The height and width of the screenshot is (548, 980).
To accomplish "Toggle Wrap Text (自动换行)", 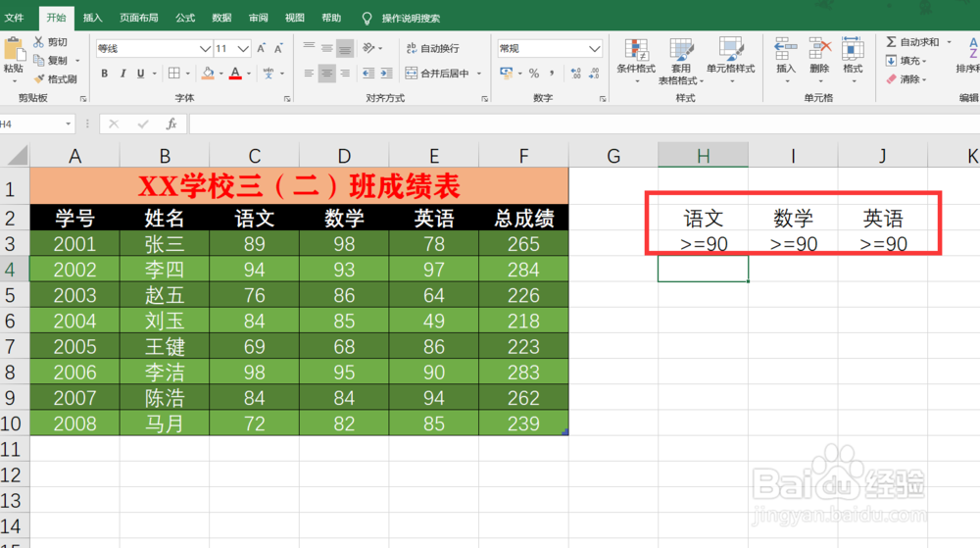I will pyautogui.click(x=432, y=48).
